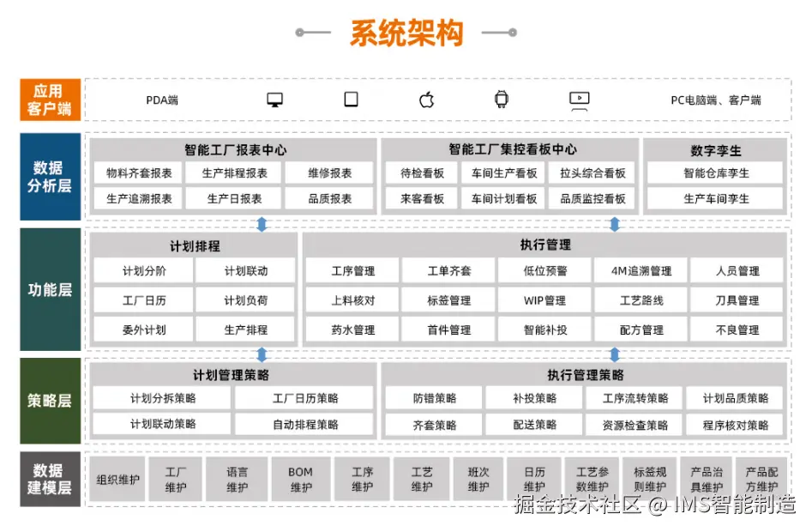Select the 功能层 layer label
The width and height of the screenshot is (812, 532).
point(51,289)
